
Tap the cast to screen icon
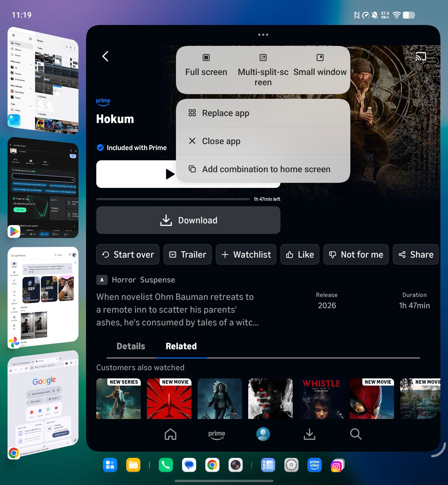[x=421, y=56]
